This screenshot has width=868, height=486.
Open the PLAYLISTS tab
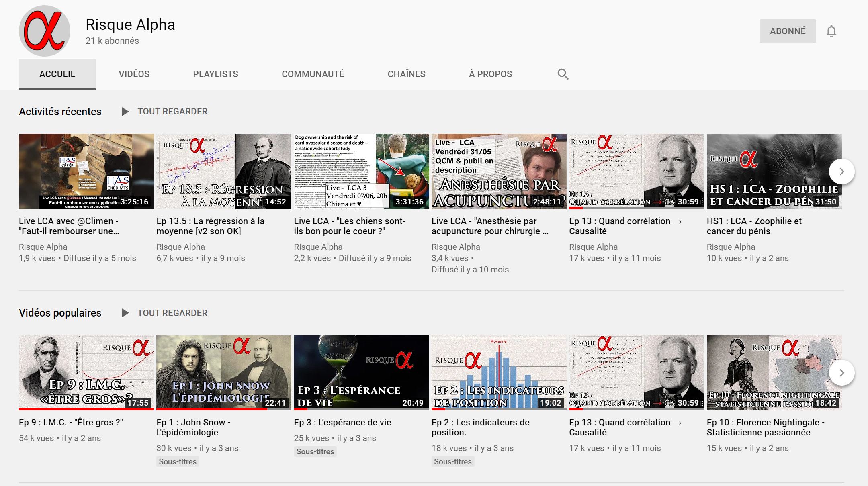pos(215,74)
